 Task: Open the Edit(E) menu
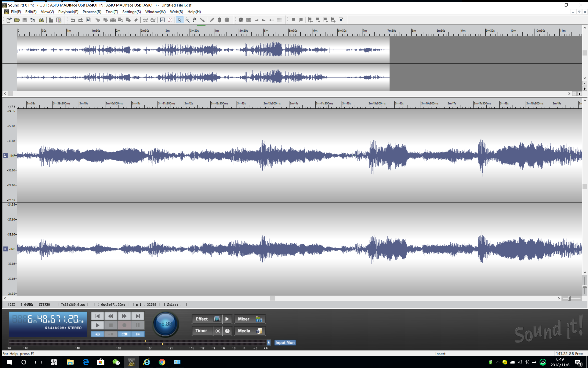point(31,12)
